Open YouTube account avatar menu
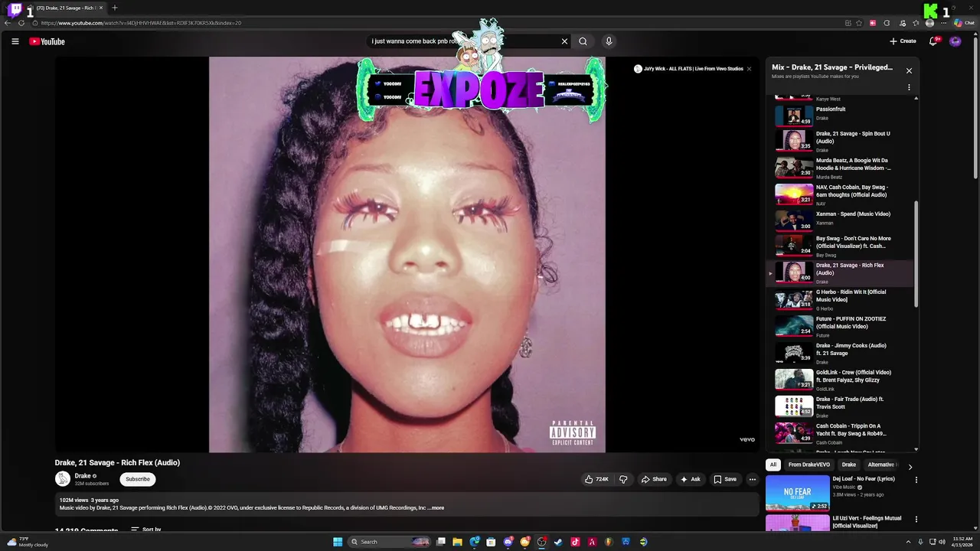 [x=955, y=41]
